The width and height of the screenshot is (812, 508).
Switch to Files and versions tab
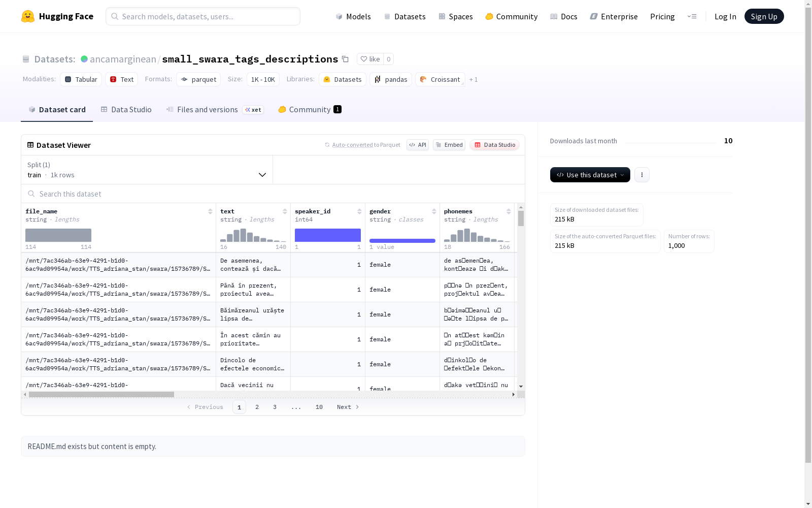[x=215, y=110]
